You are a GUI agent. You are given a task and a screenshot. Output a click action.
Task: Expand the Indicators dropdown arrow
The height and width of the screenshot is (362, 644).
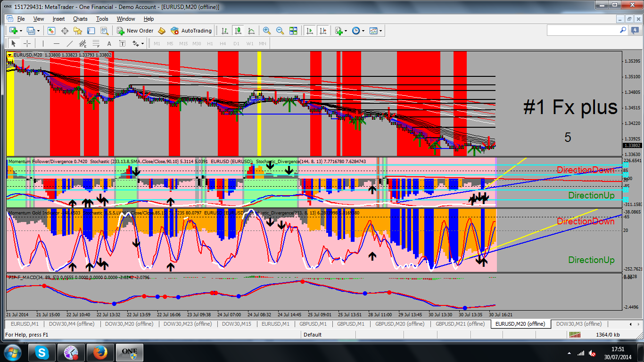pyautogui.click(x=346, y=31)
